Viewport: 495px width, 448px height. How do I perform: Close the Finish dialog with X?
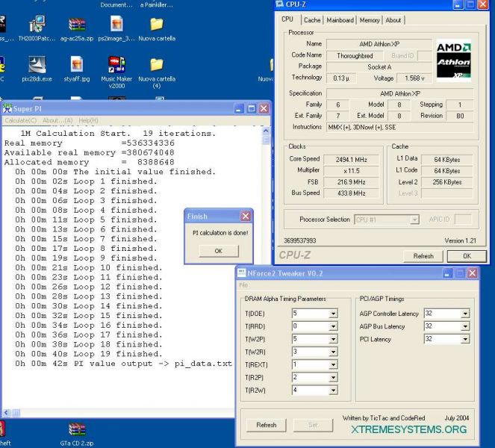(246, 217)
